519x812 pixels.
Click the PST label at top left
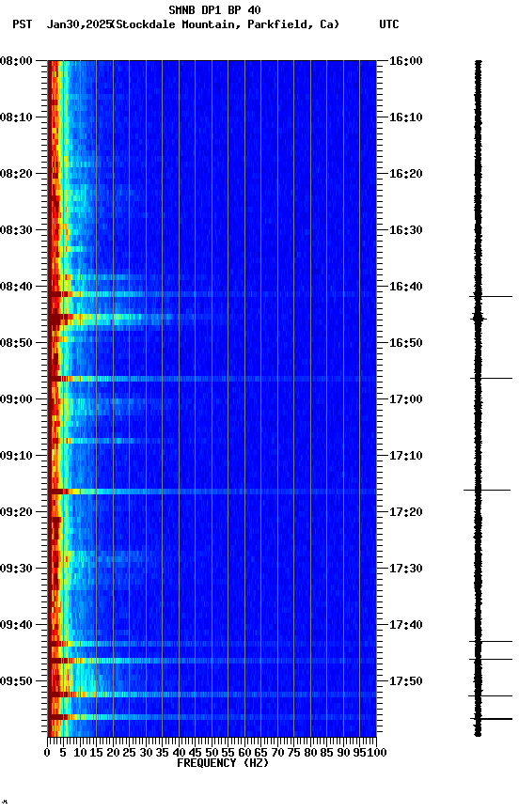[x=23, y=24]
